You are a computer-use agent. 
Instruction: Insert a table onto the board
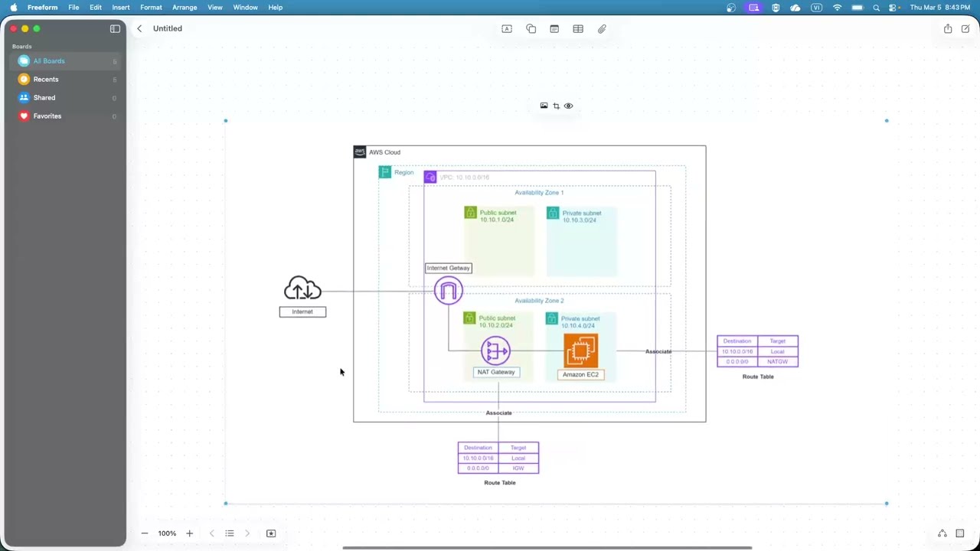pyautogui.click(x=578, y=28)
